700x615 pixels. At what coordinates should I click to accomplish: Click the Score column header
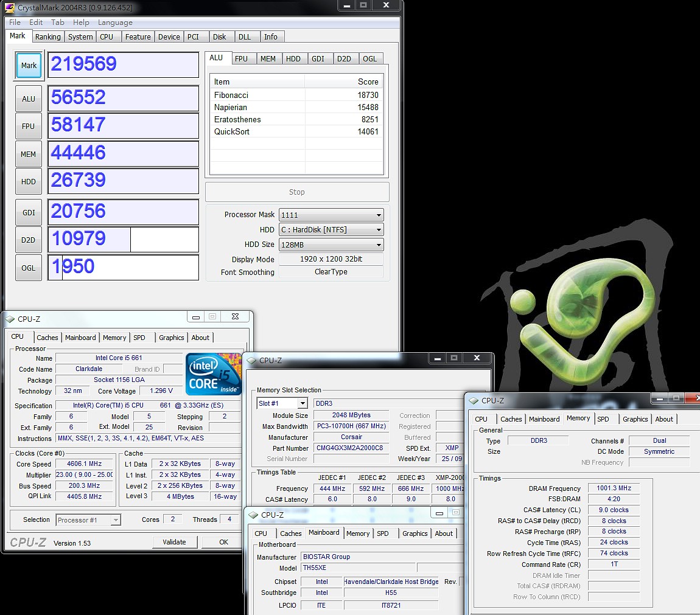344,82
